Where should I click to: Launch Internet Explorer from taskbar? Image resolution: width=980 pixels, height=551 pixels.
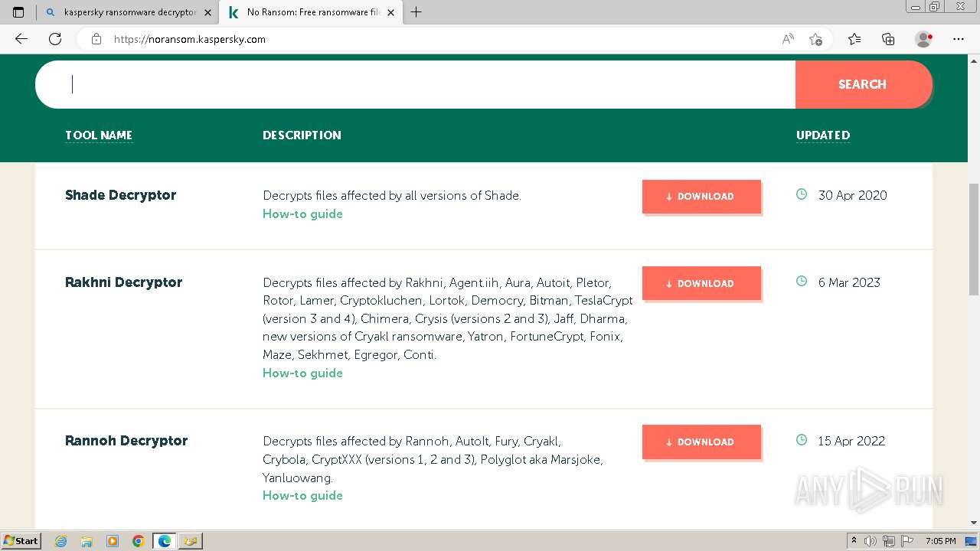click(x=61, y=541)
